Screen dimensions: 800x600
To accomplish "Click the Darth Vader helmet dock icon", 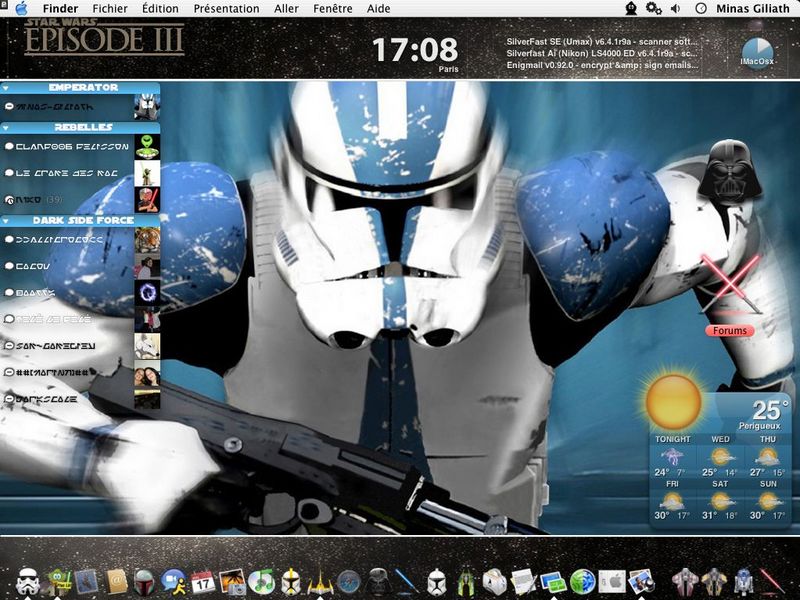I will click(x=379, y=582).
